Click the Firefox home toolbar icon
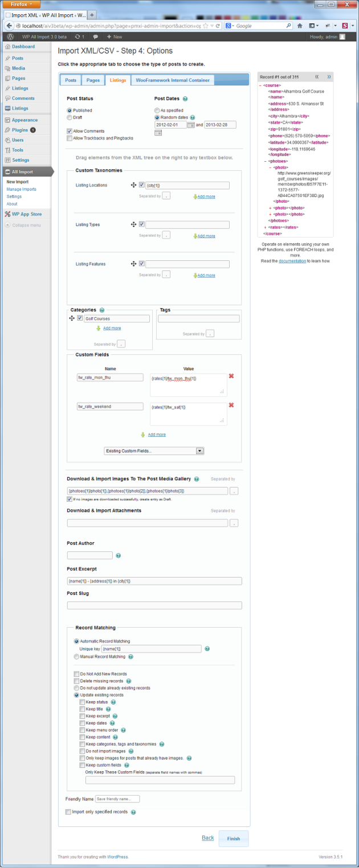The width and height of the screenshot is (359, 868). click(300, 26)
